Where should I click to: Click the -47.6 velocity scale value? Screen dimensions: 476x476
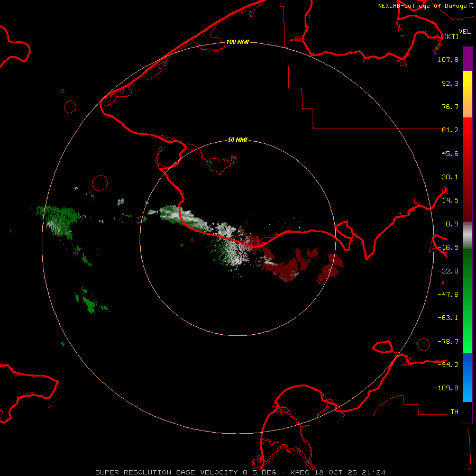(448, 295)
